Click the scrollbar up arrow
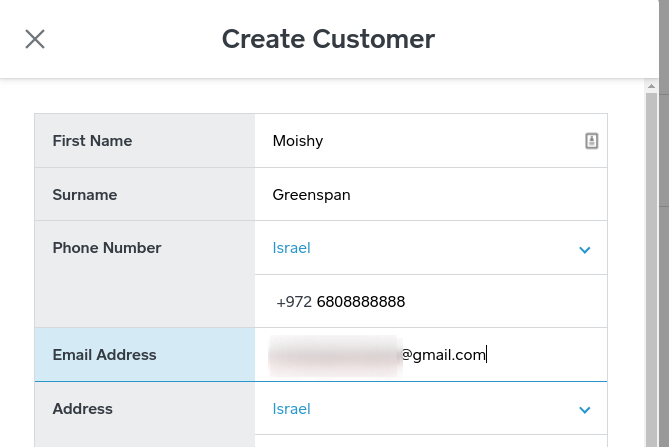 [x=652, y=87]
